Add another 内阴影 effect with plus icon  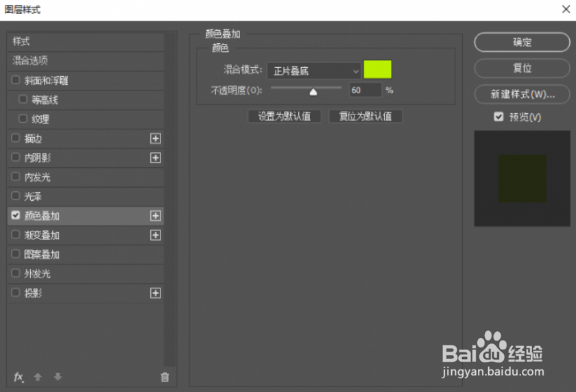click(156, 158)
